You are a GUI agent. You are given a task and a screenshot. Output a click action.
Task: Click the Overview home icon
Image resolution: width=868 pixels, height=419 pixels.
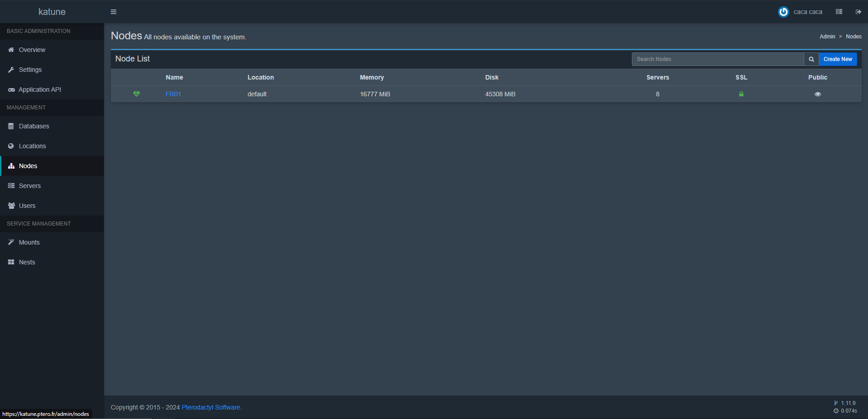[x=11, y=50]
